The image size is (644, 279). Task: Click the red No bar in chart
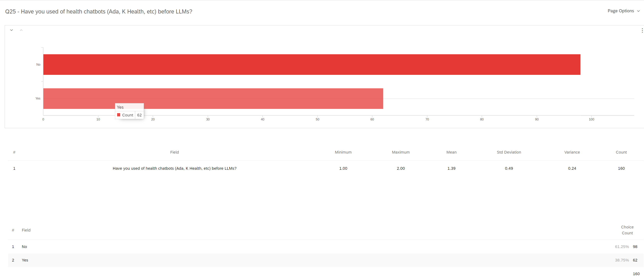312,64
